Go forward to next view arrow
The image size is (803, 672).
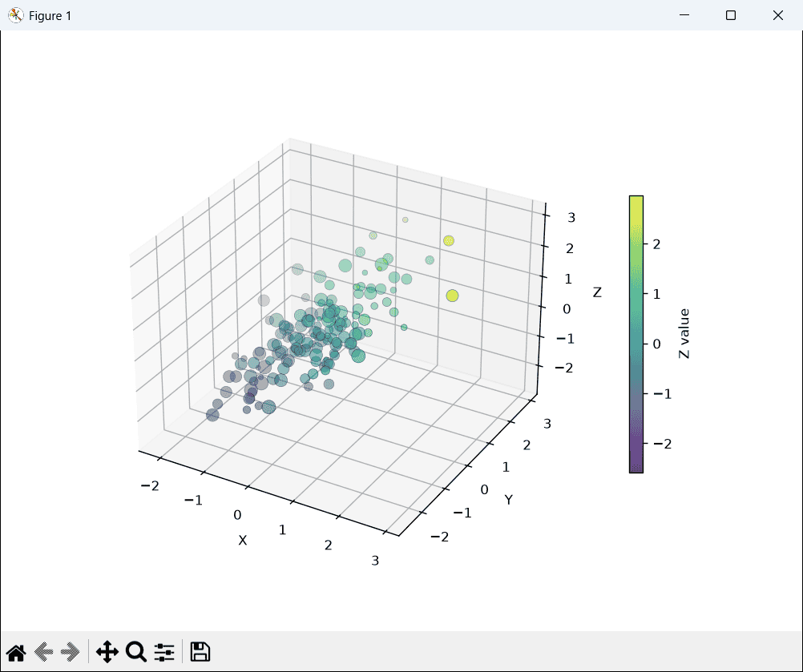(x=71, y=652)
